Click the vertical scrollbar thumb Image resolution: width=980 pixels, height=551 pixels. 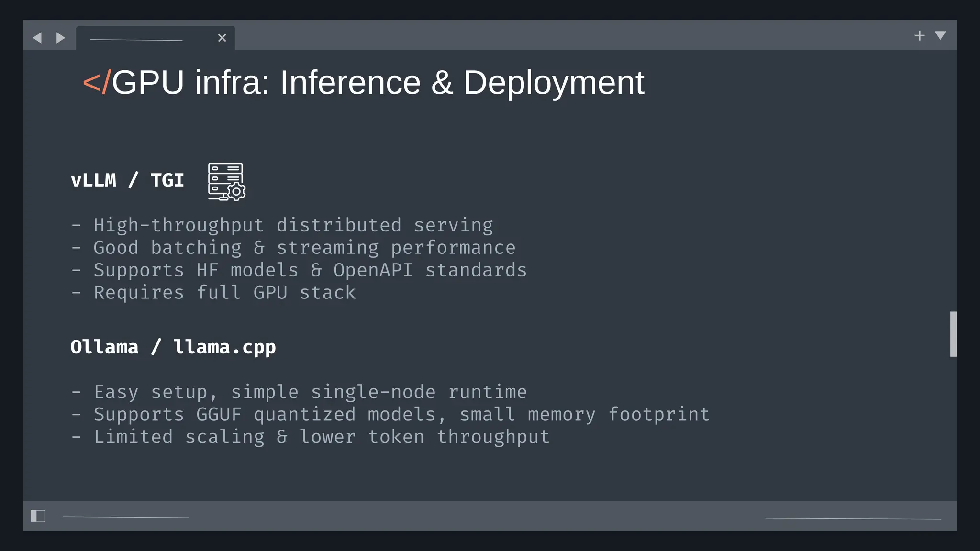click(x=953, y=334)
